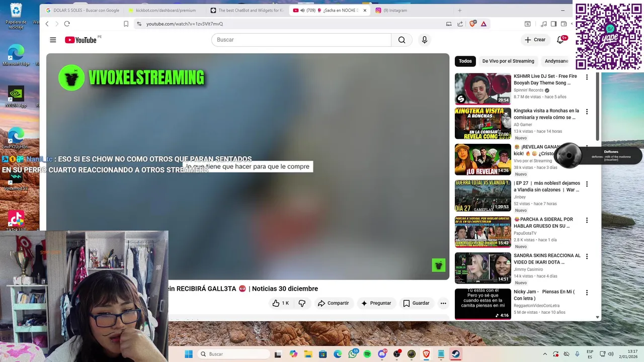
Task: Open Brave Shields lion icon
Action: (x=473, y=24)
